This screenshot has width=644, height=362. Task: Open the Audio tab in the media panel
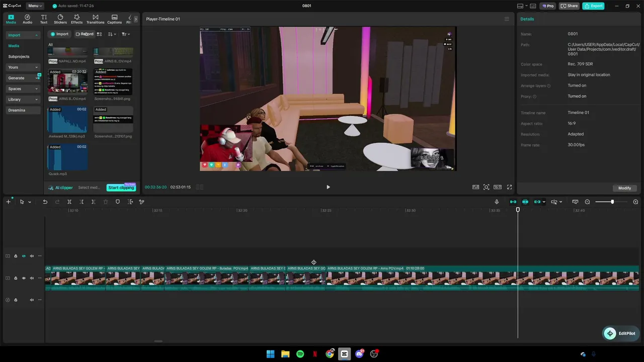click(x=27, y=19)
